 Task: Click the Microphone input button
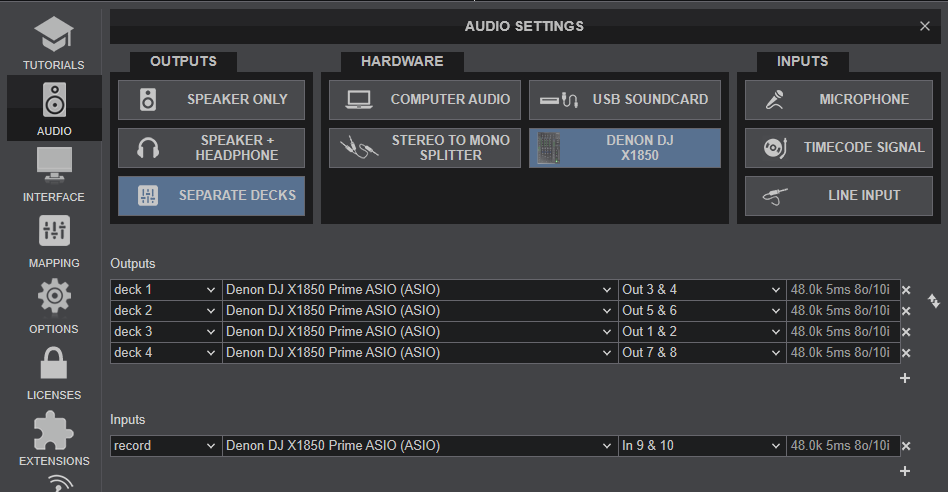pos(840,100)
